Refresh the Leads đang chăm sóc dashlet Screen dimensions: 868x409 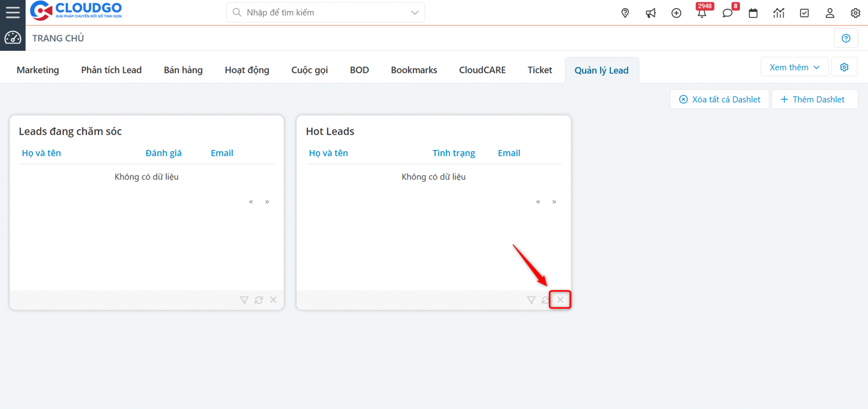click(x=259, y=300)
